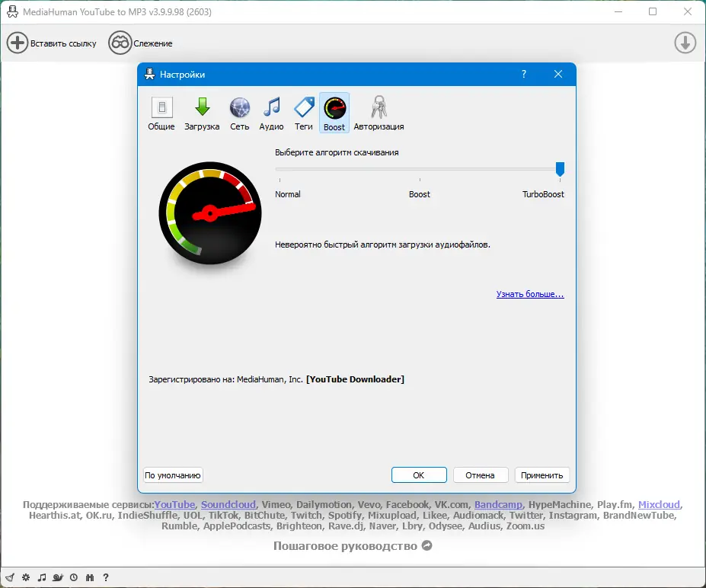The height and width of the screenshot is (588, 706).
Task: Click the broom clear-list icon
Action: (10, 577)
